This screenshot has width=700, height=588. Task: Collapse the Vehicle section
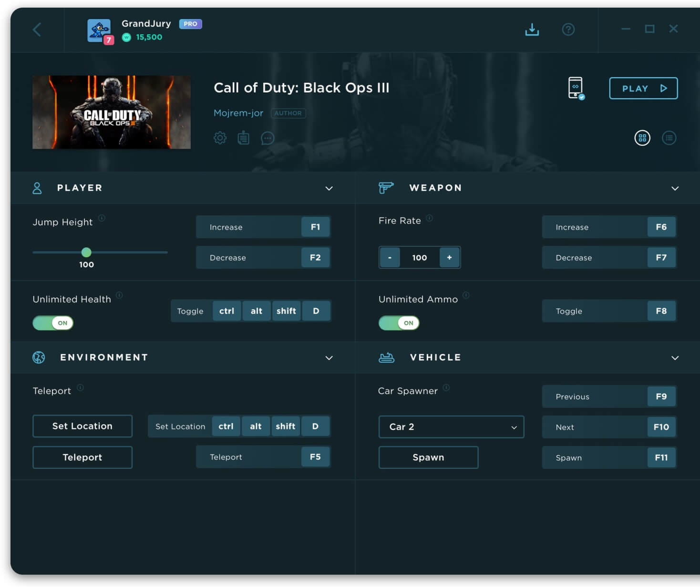(x=675, y=357)
